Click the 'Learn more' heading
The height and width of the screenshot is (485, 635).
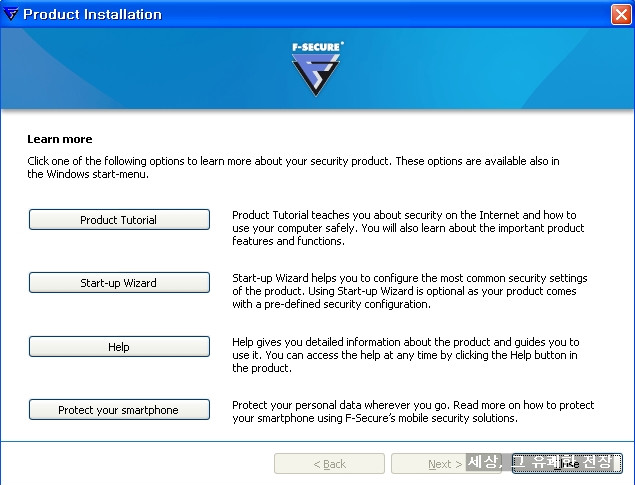click(60, 139)
